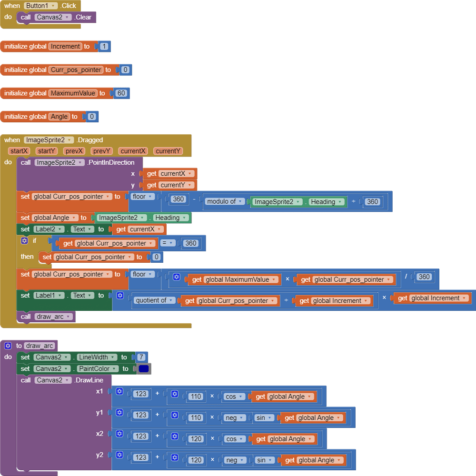
Task: Edit the 120 number in the x2 row
Action: (196, 439)
